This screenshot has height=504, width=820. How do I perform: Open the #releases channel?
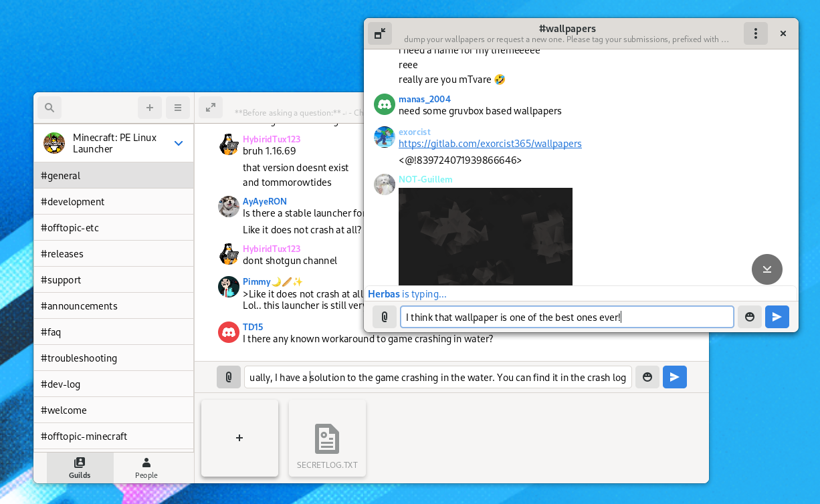pos(114,254)
